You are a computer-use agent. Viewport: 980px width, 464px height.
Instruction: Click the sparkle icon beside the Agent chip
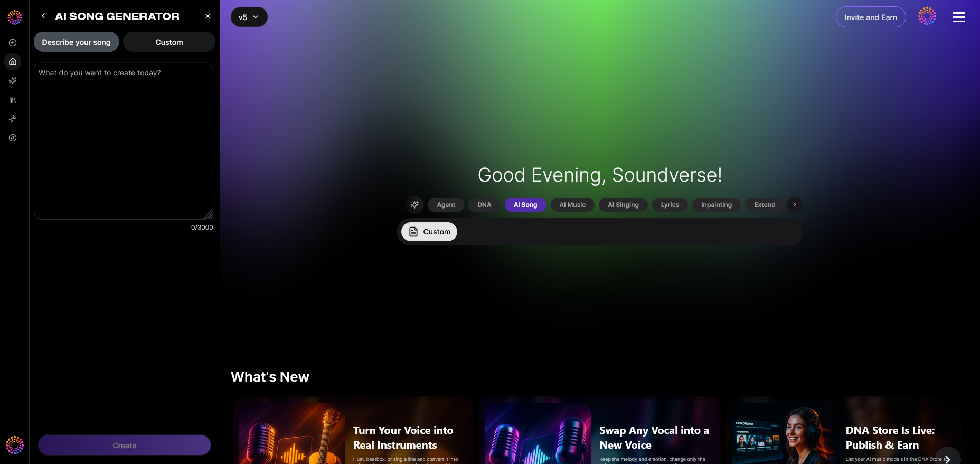[x=414, y=205]
